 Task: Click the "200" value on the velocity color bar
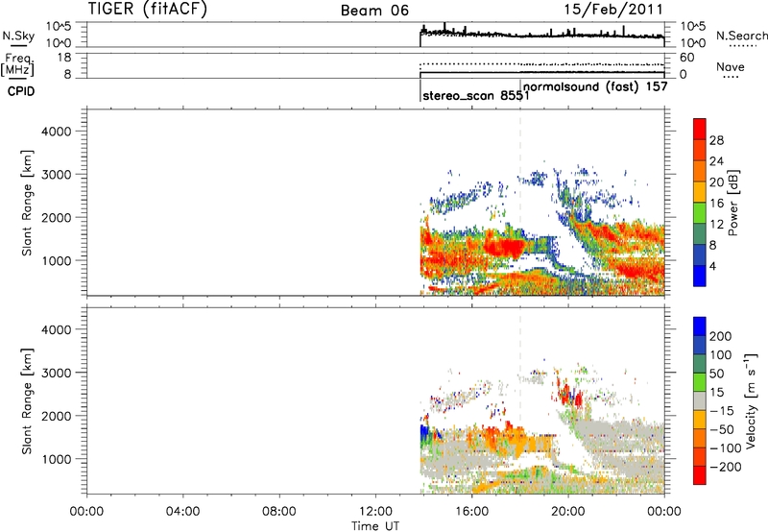pyautogui.click(x=721, y=336)
